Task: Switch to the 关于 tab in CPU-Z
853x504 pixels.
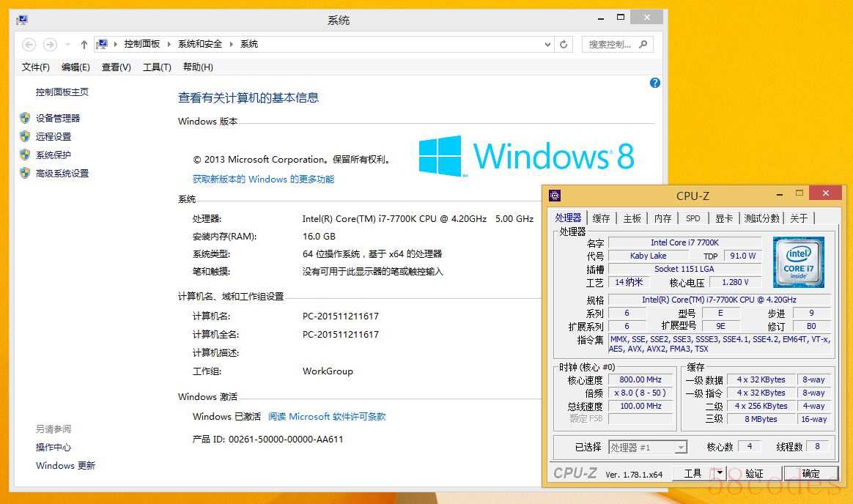Action: (799, 218)
